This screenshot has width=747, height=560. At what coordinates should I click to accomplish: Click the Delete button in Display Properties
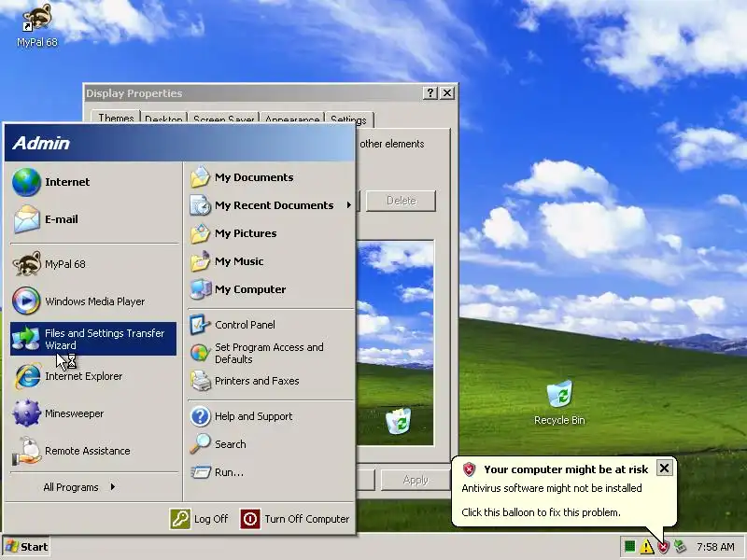(x=401, y=201)
